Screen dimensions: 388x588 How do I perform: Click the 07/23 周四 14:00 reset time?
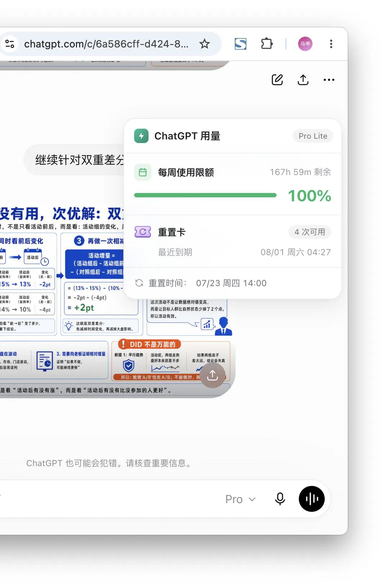click(231, 283)
